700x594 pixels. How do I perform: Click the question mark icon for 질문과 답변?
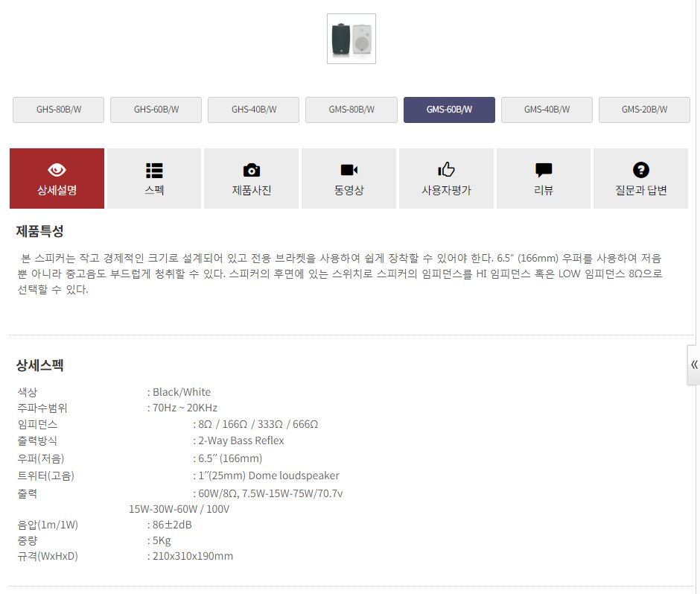(640, 170)
